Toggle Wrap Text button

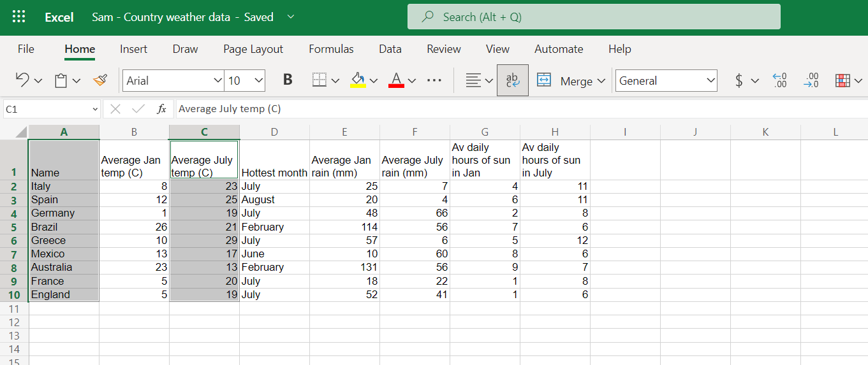click(x=513, y=80)
